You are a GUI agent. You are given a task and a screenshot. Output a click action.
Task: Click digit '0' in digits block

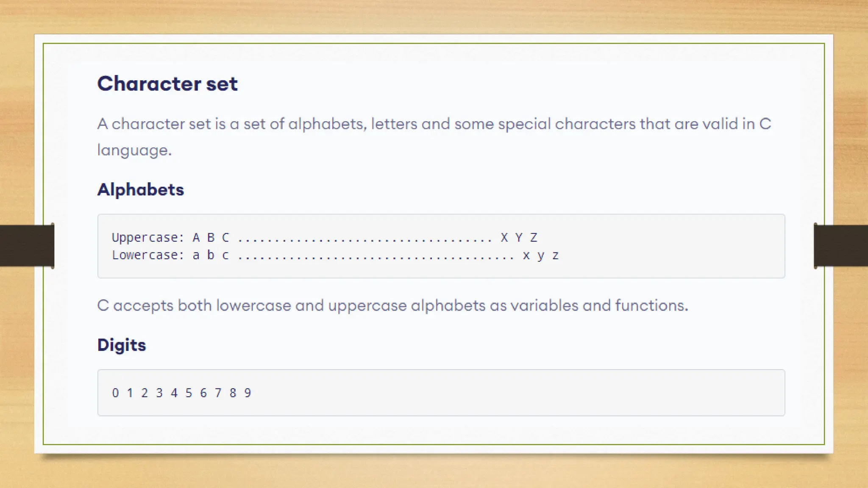(x=115, y=393)
